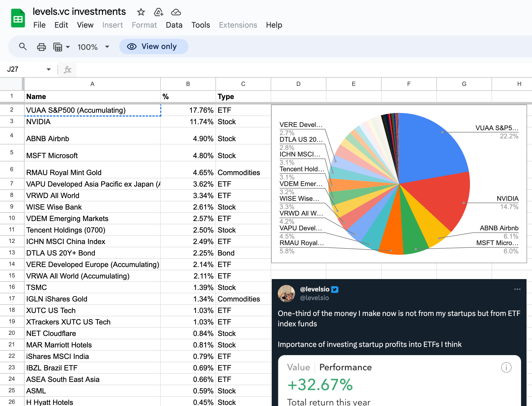Click the fx formula icon
Screen dimensions: 532x406
point(68,69)
